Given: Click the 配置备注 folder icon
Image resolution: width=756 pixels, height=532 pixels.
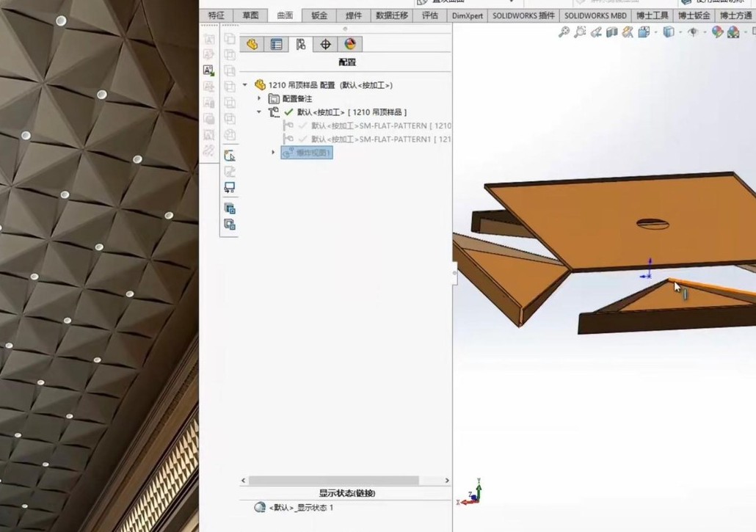Looking at the screenshot, I should 274,99.
